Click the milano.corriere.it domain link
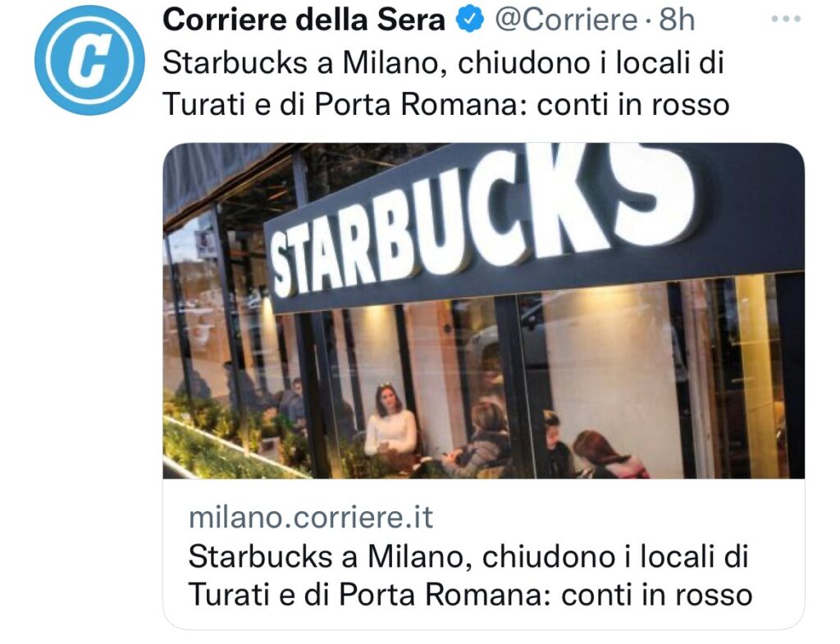Screen dimensions: 840x644 pos(311,517)
